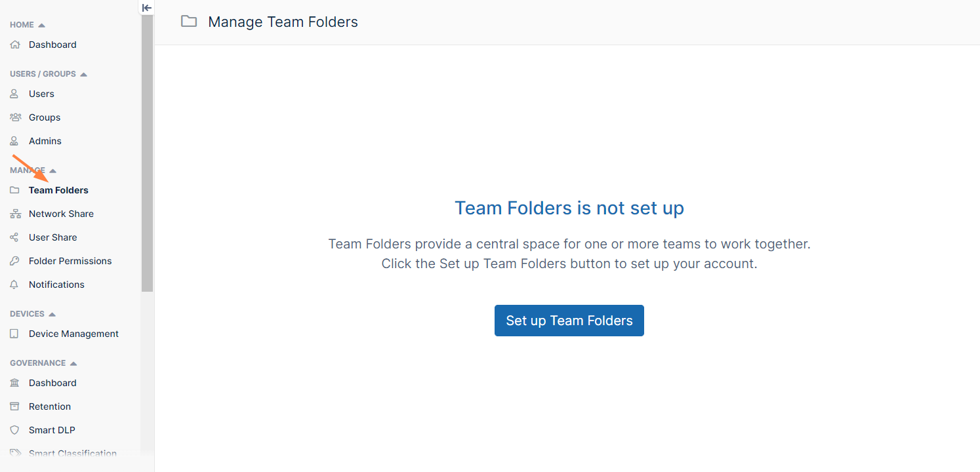980x472 pixels.
Task: Open Groups from the sidebar icon
Action: tap(14, 117)
